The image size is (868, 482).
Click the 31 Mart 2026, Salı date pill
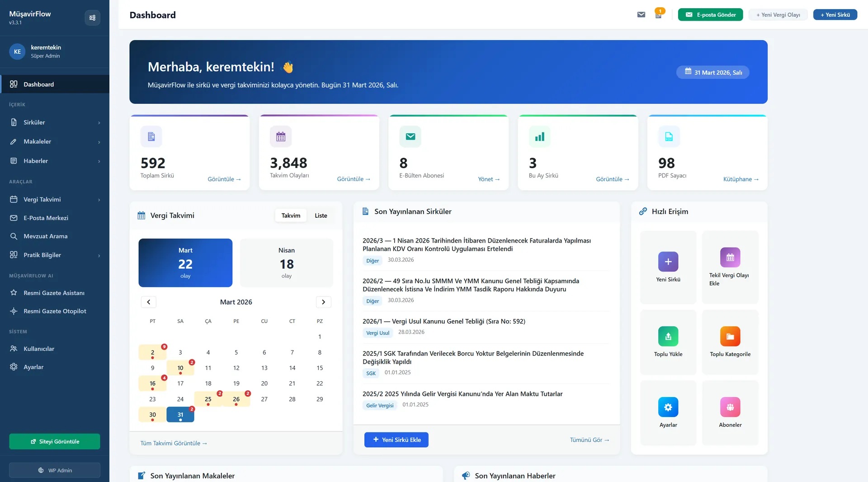click(713, 72)
